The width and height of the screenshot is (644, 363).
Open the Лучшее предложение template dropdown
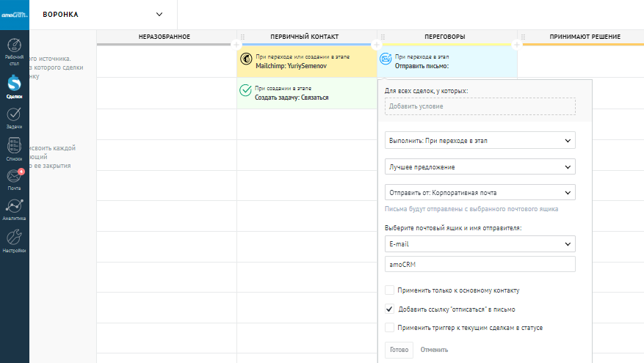(x=480, y=166)
